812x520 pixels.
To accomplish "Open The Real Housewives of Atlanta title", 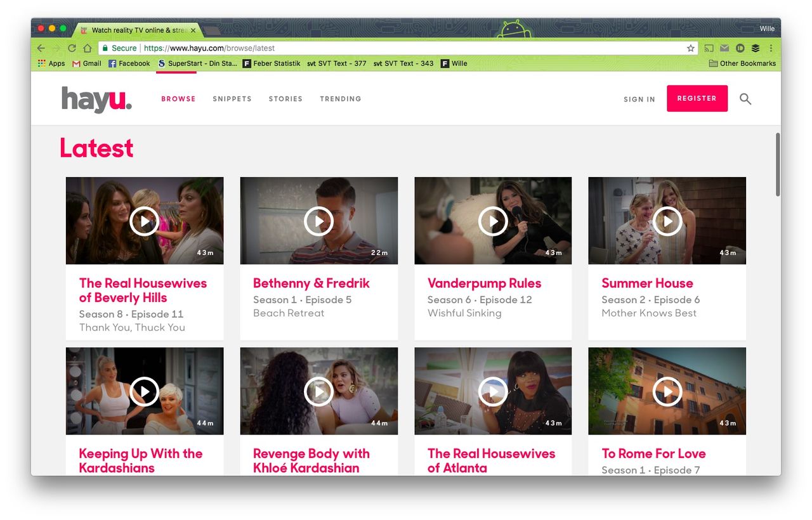I will (491, 461).
